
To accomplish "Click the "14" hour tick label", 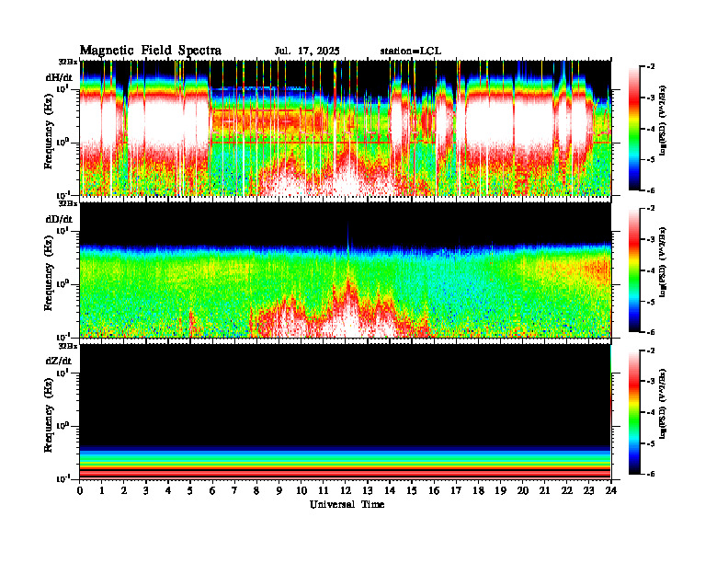I will [390, 490].
